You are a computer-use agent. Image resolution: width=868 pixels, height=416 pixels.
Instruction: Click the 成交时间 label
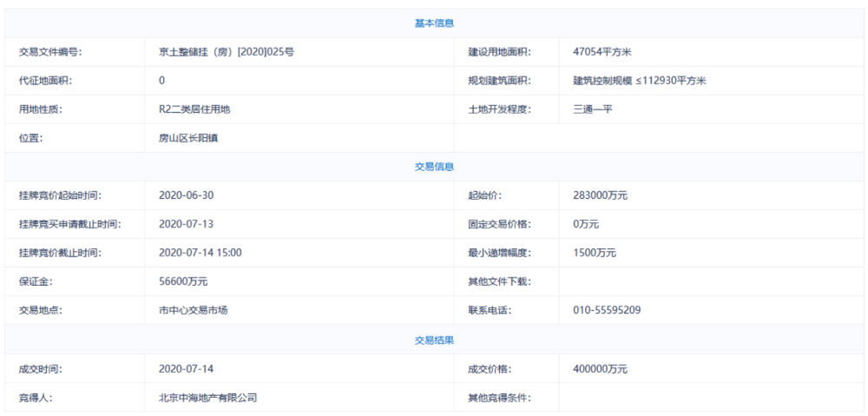[x=41, y=369]
